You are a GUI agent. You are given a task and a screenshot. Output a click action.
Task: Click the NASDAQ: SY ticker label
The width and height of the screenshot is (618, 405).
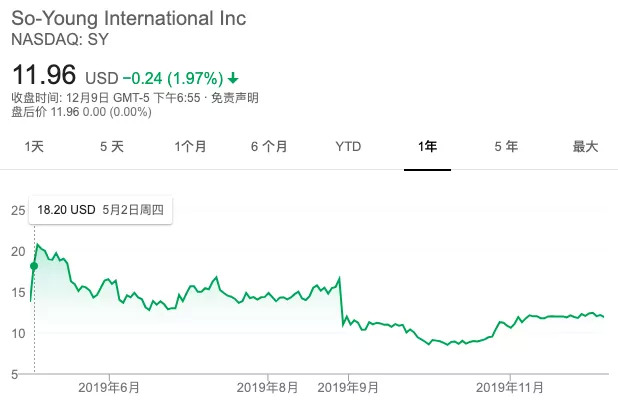tap(60, 40)
